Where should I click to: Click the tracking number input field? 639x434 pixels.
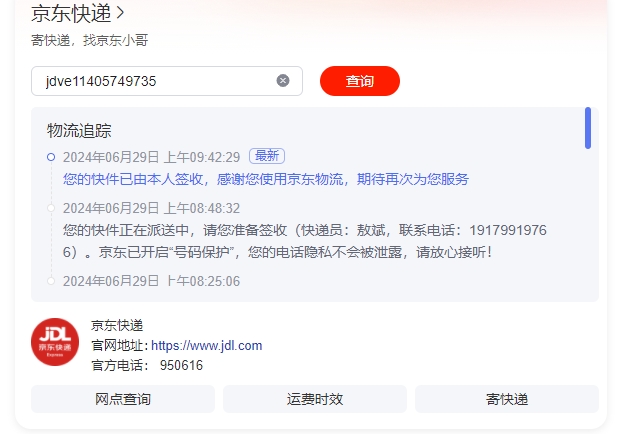click(167, 81)
